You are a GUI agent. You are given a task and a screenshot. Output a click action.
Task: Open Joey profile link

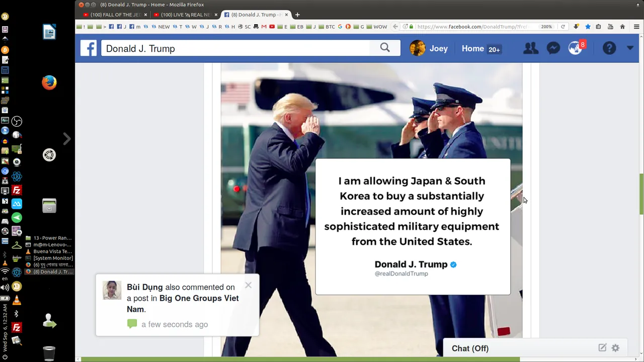pos(438,49)
